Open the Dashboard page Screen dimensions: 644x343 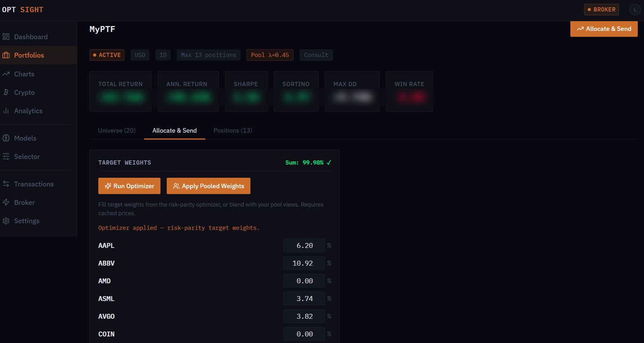click(38, 37)
